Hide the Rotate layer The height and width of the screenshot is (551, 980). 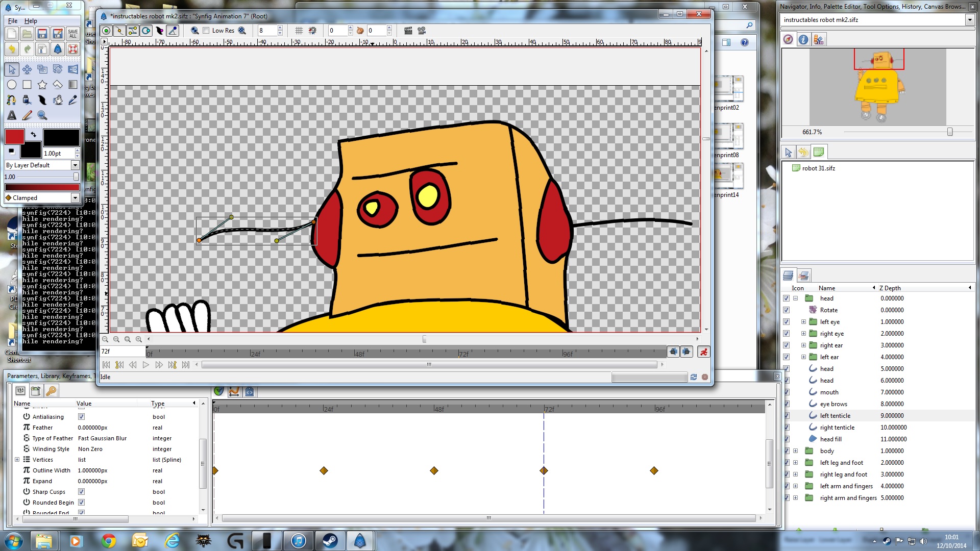[x=787, y=310]
